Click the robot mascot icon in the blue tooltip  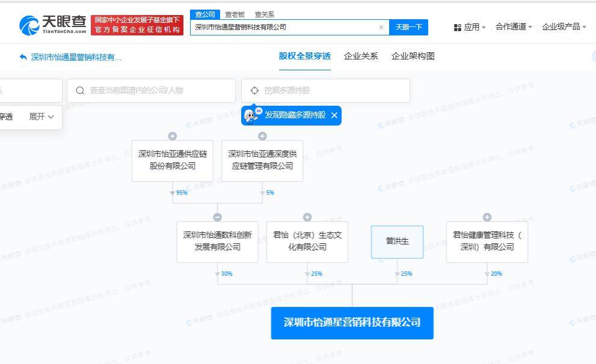click(252, 115)
